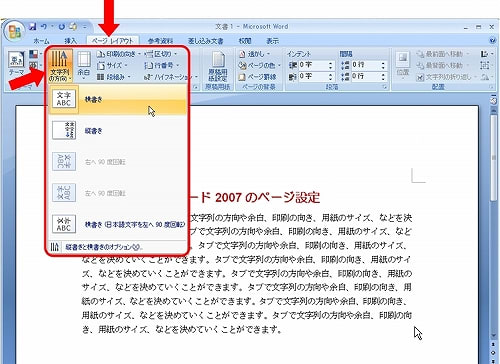This screenshot has width=500, height=364.
Task: Open the Page Setup dialog launcher
Action: (196, 87)
